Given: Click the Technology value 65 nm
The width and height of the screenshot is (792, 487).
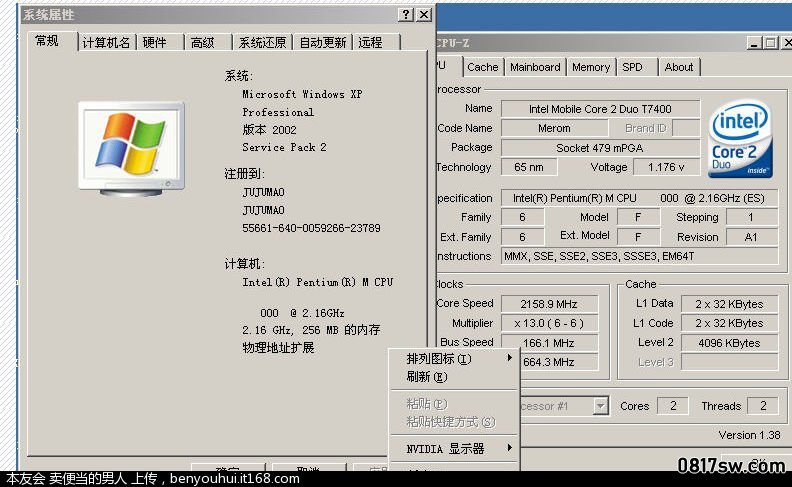Looking at the screenshot, I should point(529,167).
